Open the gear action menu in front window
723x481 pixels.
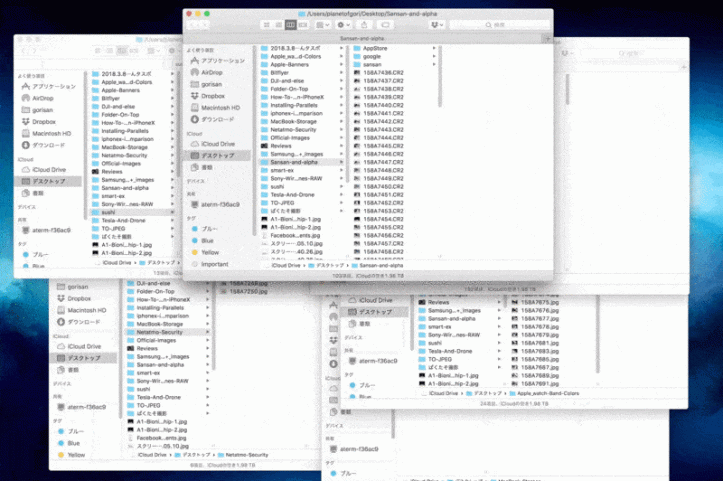click(344, 24)
